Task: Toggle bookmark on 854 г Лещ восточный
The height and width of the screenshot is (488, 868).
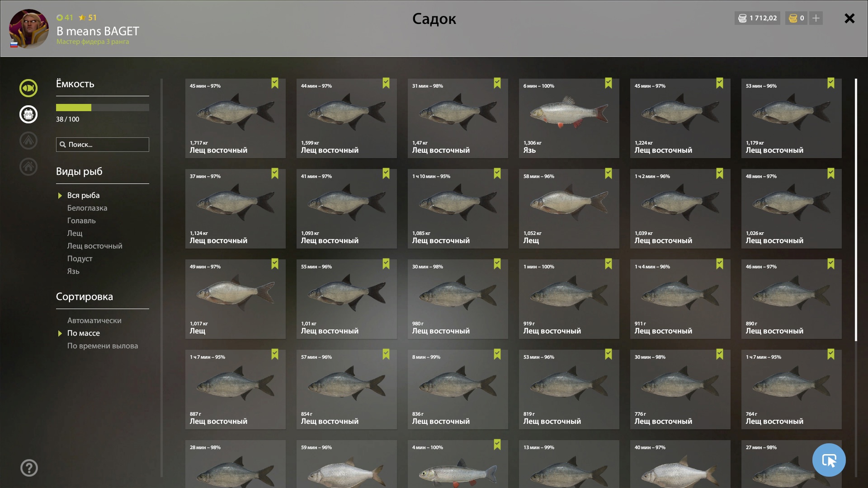Action: (386, 354)
